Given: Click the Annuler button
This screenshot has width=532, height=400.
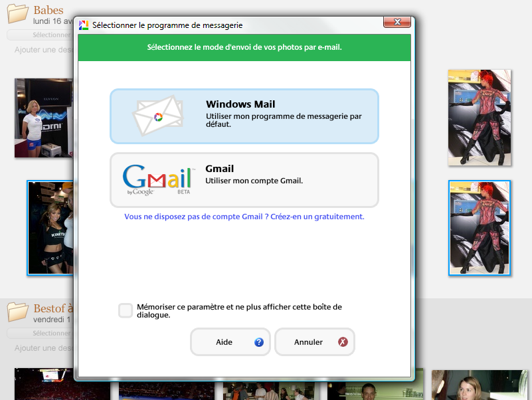Looking at the screenshot, I should (x=315, y=342).
